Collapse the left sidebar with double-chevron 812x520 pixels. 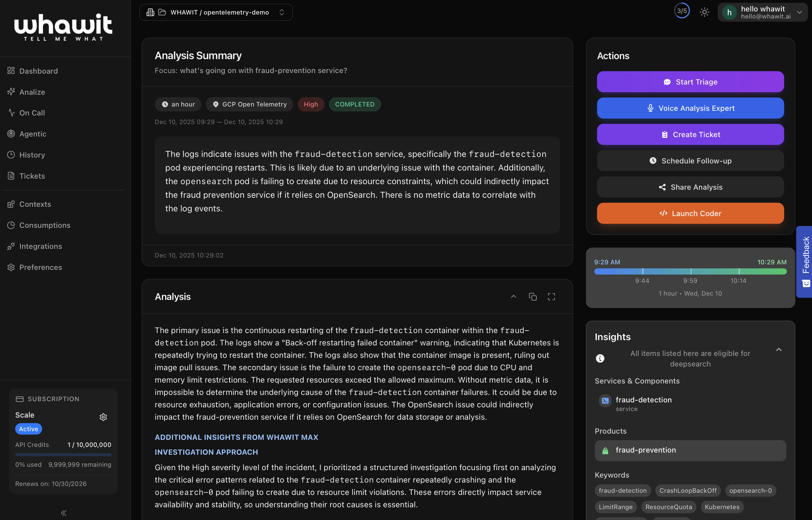point(63,513)
